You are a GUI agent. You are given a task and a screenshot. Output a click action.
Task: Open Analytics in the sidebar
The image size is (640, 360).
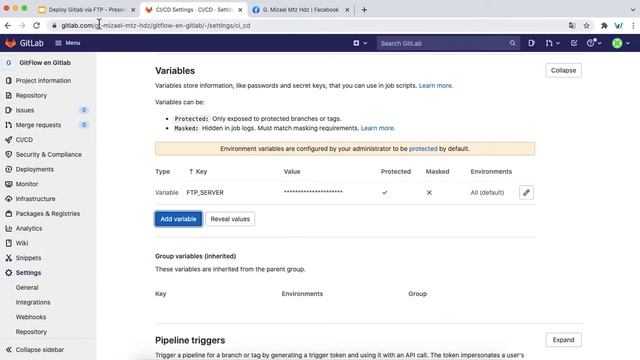(29, 228)
